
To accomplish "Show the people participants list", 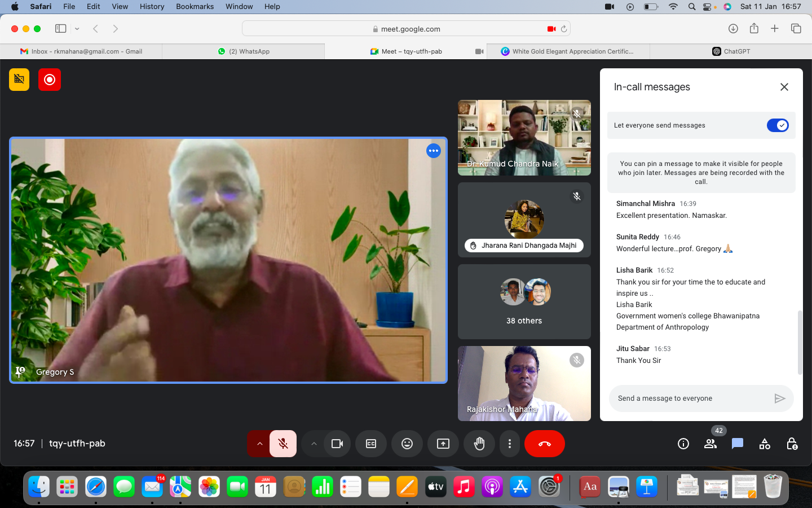I will coord(710,444).
